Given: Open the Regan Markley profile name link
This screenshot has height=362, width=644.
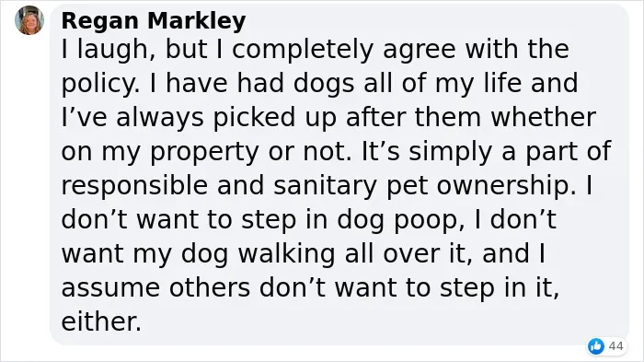Looking at the screenshot, I should point(154,20).
